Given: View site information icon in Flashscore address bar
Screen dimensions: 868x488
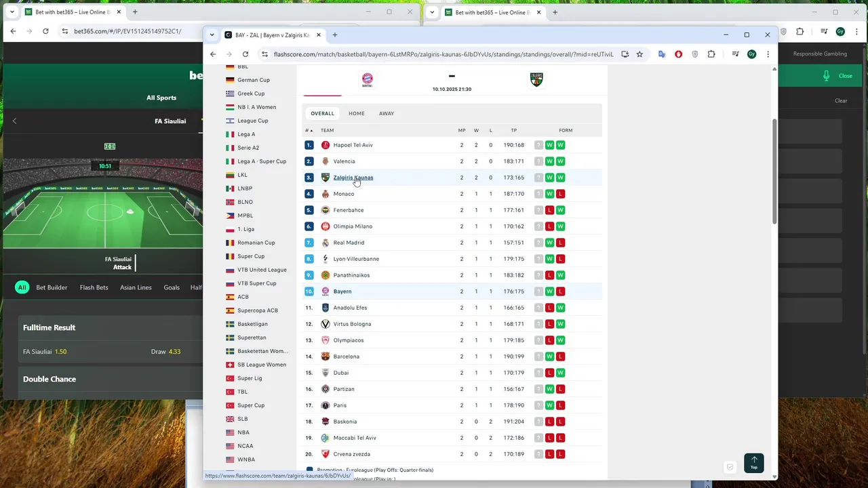Looking at the screenshot, I should [264, 54].
